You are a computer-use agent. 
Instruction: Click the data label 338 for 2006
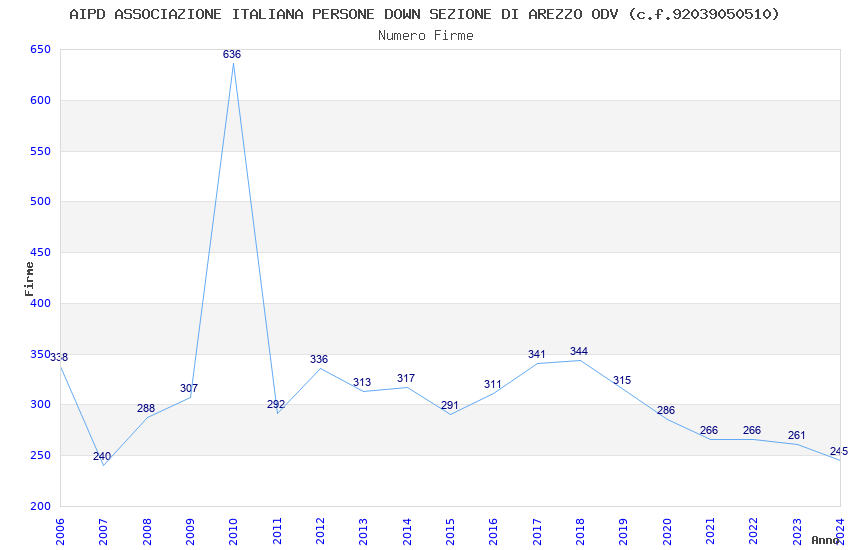(x=59, y=357)
